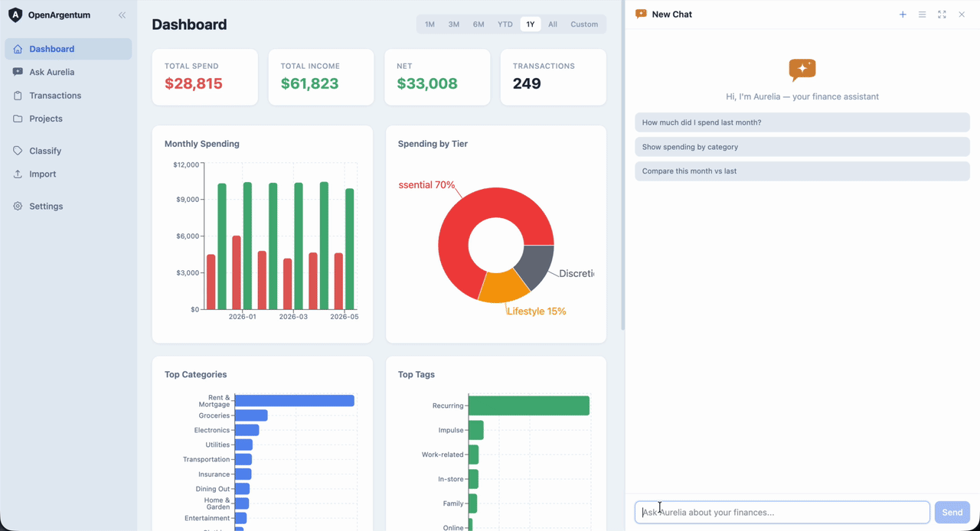Click the Impulse tag bar
Viewport: 980px width, 531px height.
[476, 430]
